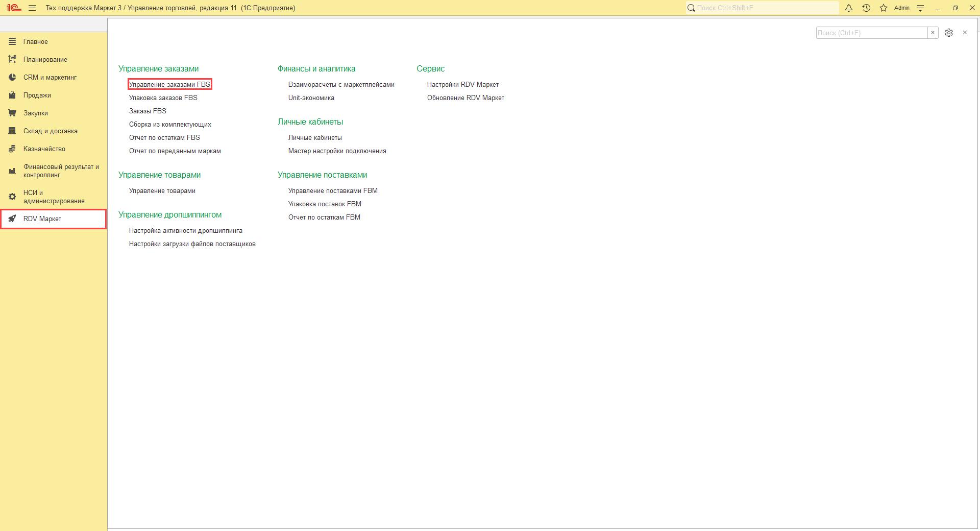Click the Планирование chart icon
The width and height of the screenshot is (980, 531).
12,59
